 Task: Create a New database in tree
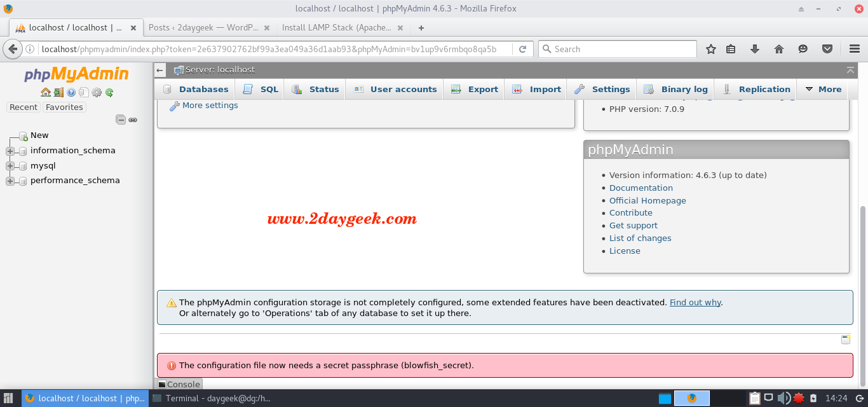coord(39,135)
